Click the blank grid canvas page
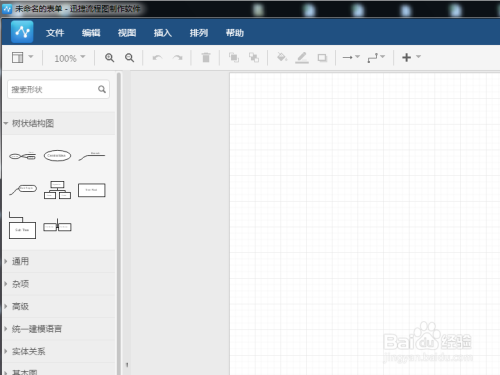The image size is (500, 375). [365, 223]
